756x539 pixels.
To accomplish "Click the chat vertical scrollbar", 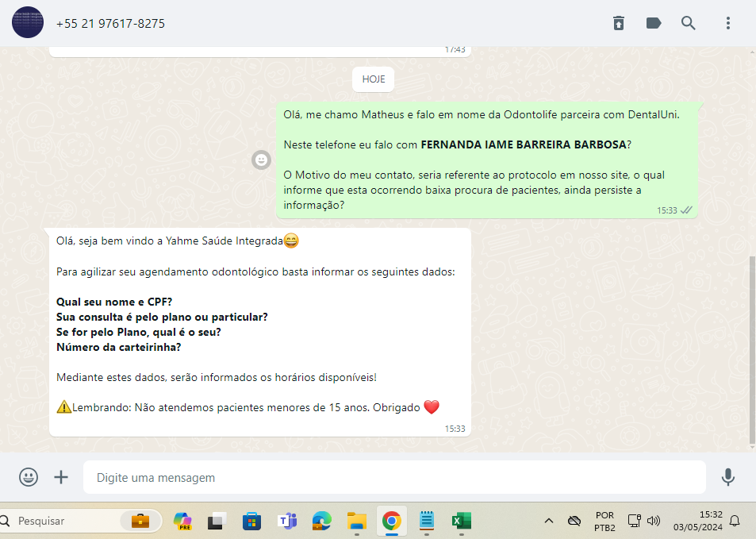I will [752, 349].
